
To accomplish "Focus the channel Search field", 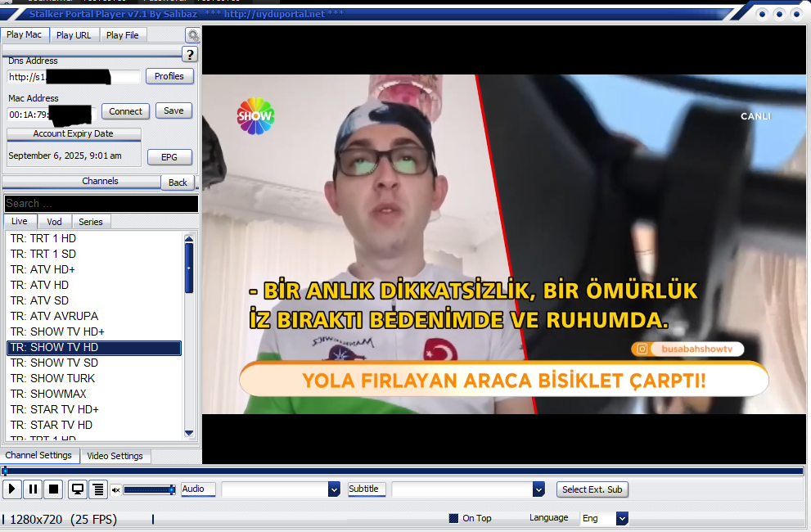I will click(101, 203).
